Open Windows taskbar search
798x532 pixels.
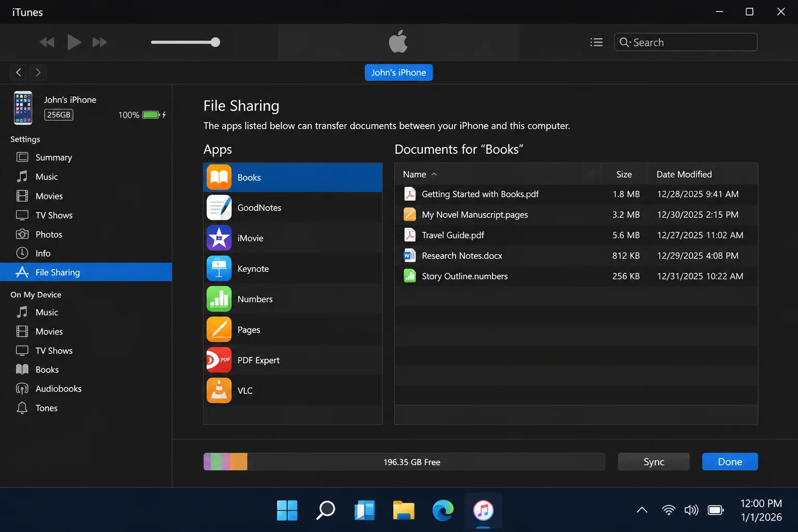pos(326,510)
